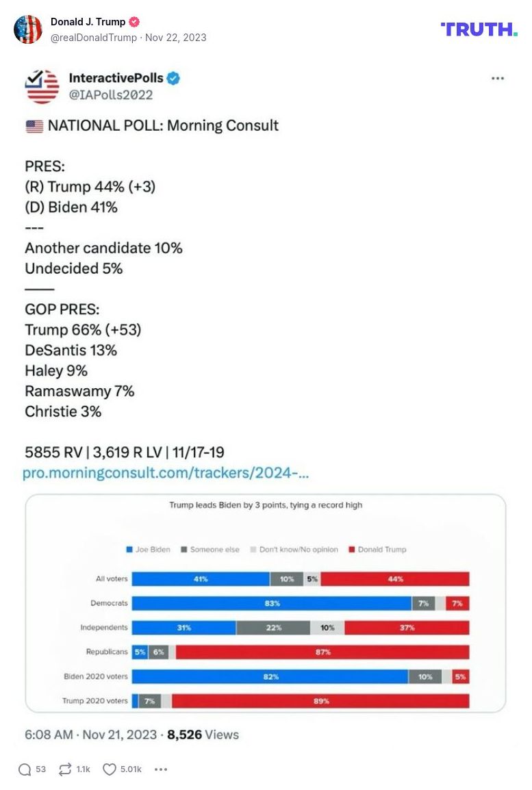Click the InteractivePolls account name

coord(116,78)
